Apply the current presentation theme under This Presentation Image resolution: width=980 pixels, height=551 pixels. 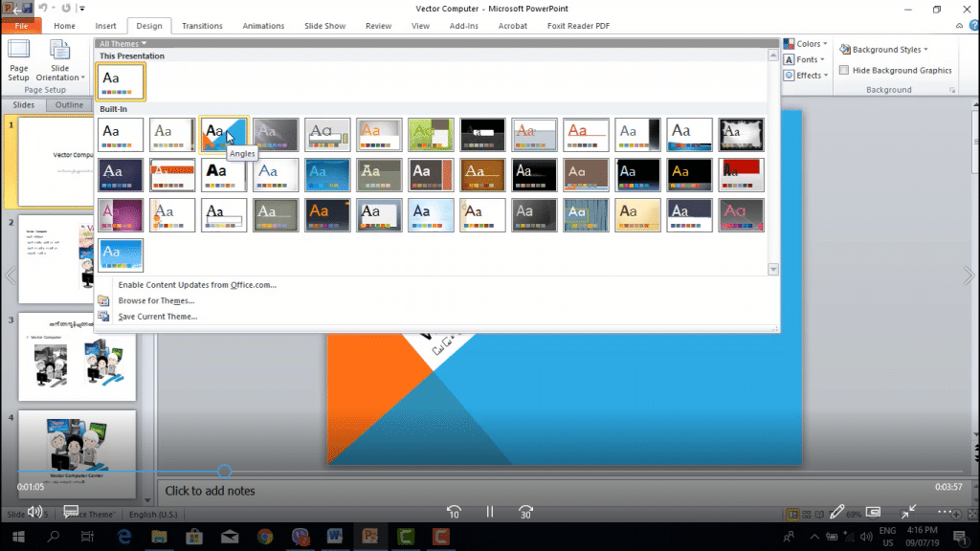(x=121, y=82)
